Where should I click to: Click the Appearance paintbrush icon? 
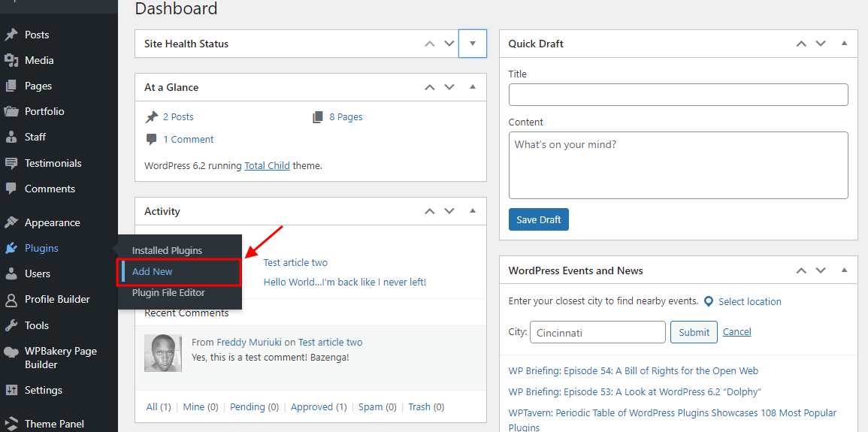click(11, 222)
